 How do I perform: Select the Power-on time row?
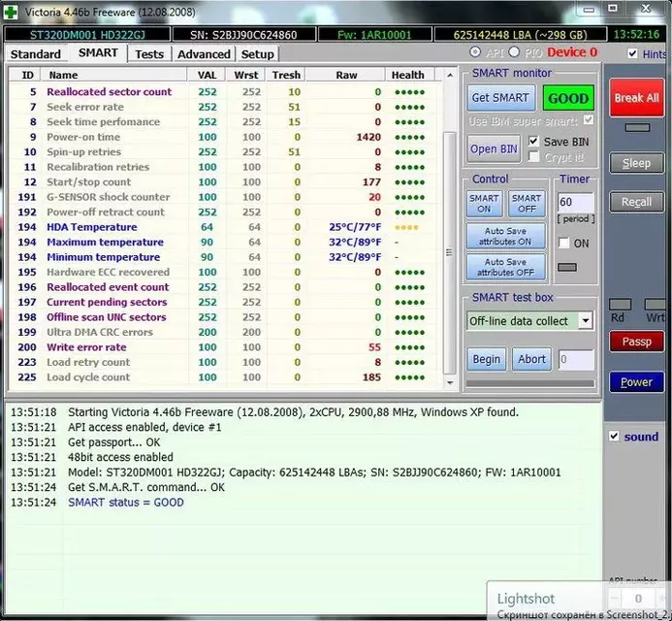pyautogui.click(x=225, y=137)
